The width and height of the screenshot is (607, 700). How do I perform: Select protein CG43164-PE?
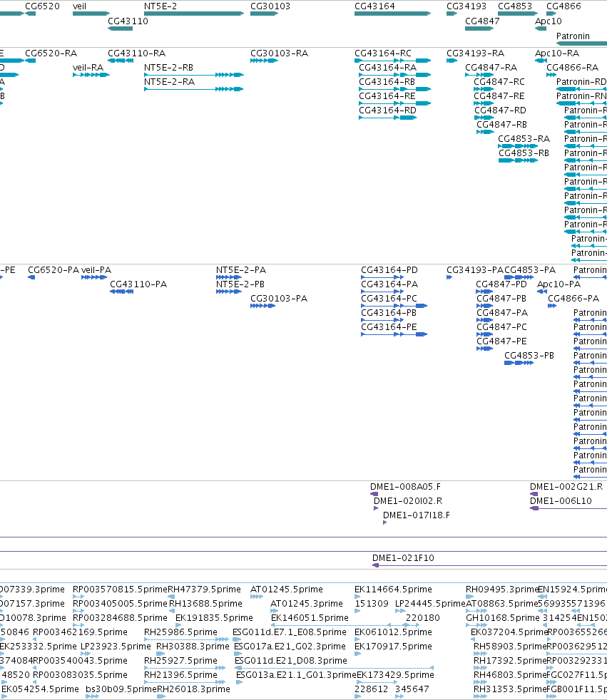tap(394, 335)
